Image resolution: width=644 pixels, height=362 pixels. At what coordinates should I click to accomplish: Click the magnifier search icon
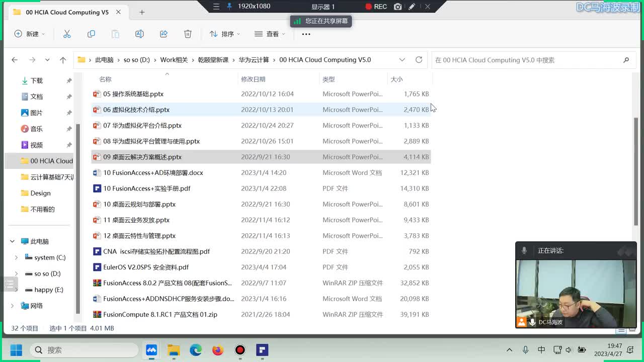pos(626,60)
